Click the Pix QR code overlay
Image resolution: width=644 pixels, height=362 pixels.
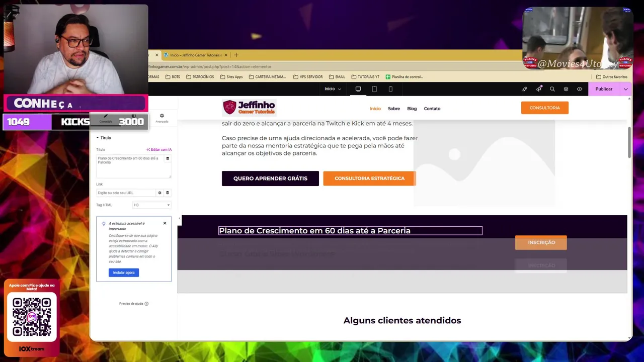[32, 317]
